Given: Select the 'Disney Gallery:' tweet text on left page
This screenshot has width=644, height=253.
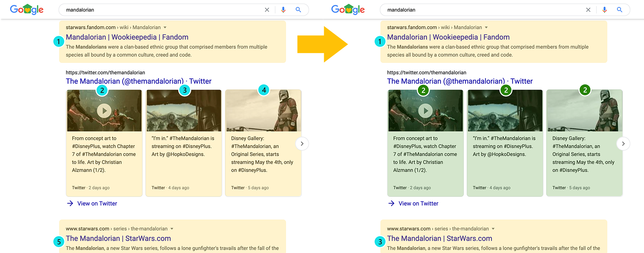Looking at the screenshot, I should [x=262, y=154].
